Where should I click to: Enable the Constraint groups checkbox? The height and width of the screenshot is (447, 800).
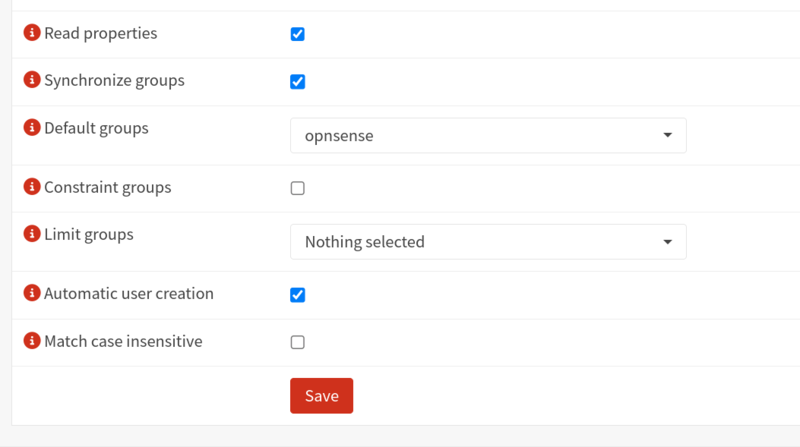[x=297, y=188]
